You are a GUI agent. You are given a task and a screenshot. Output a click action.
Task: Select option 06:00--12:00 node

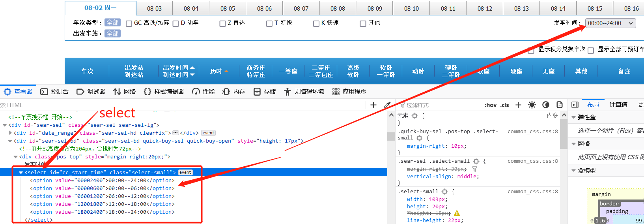pyautogui.click(x=102, y=196)
